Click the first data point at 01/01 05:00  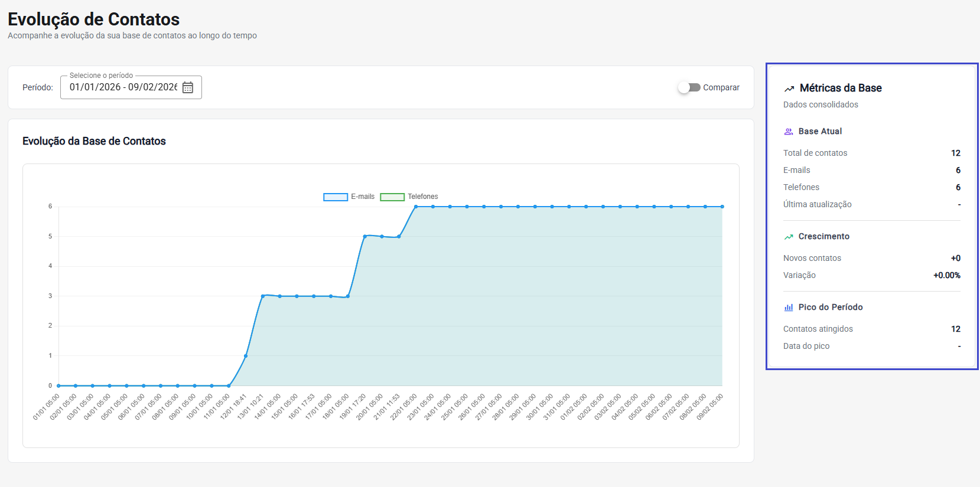(58, 385)
